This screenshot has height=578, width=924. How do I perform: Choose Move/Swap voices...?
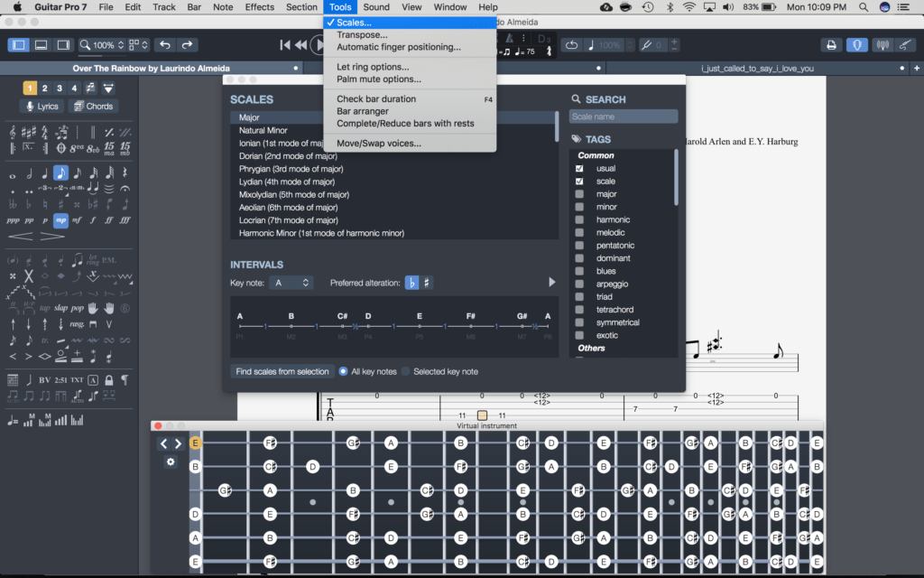[x=379, y=144]
